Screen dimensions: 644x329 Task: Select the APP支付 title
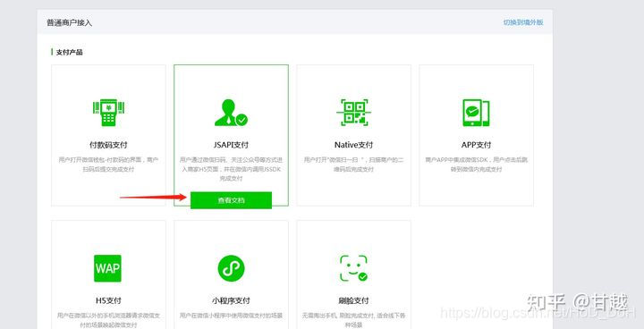point(476,145)
